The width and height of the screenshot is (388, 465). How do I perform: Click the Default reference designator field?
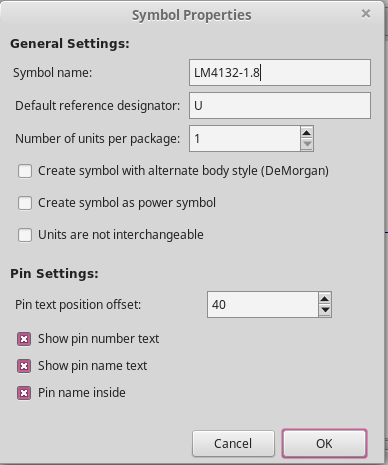tap(280, 105)
